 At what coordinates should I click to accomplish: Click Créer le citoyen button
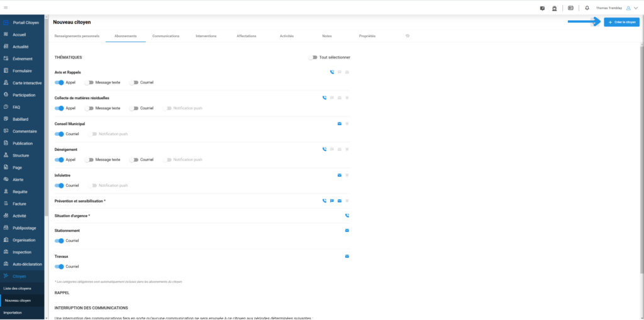(x=621, y=22)
